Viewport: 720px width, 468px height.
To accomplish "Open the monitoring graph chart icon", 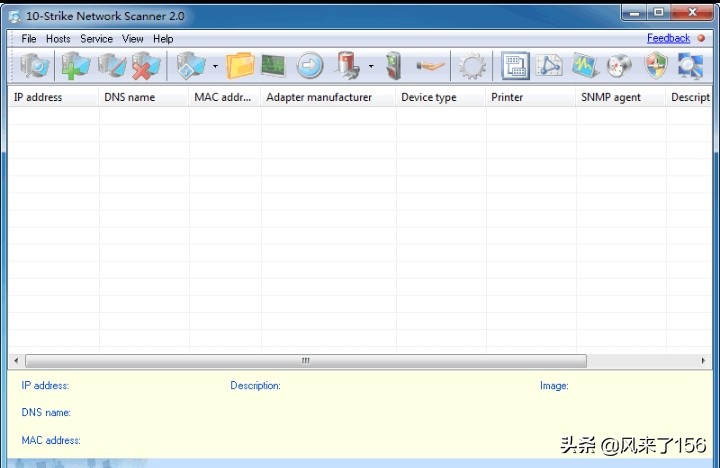I will (585, 66).
